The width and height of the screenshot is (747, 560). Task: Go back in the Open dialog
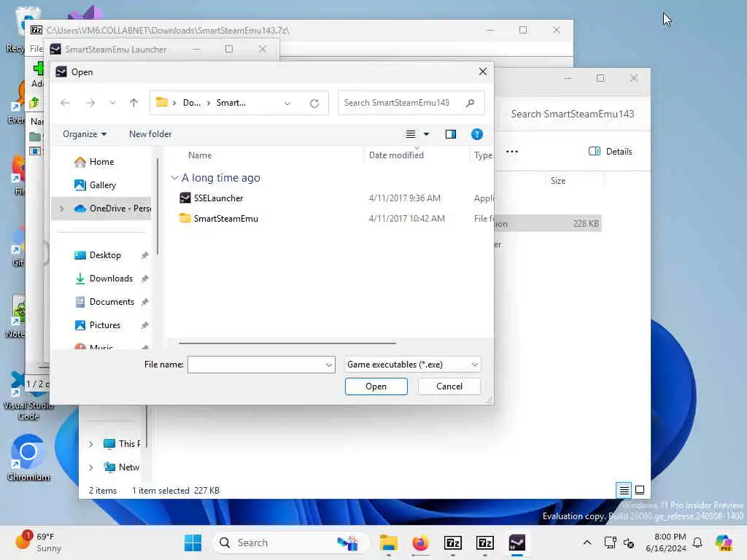tap(65, 103)
